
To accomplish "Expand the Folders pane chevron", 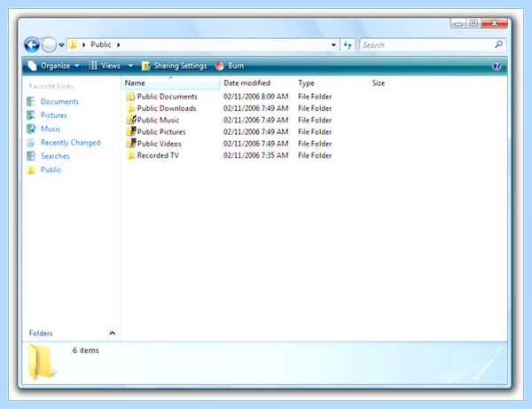I will coord(113,333).
